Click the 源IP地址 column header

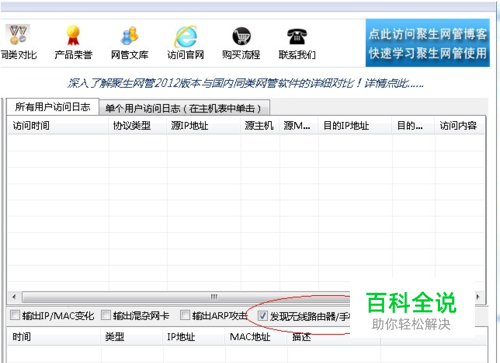pos(204,126)
